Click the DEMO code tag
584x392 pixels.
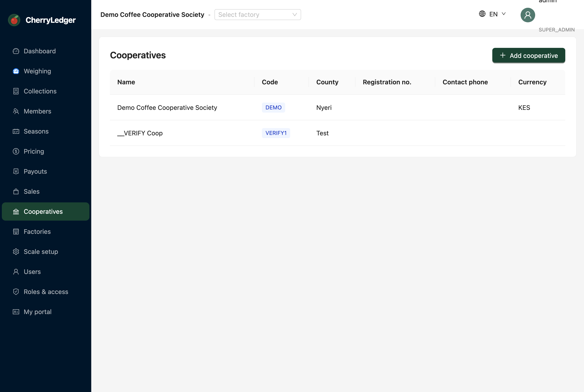click(x=274, y=108)
